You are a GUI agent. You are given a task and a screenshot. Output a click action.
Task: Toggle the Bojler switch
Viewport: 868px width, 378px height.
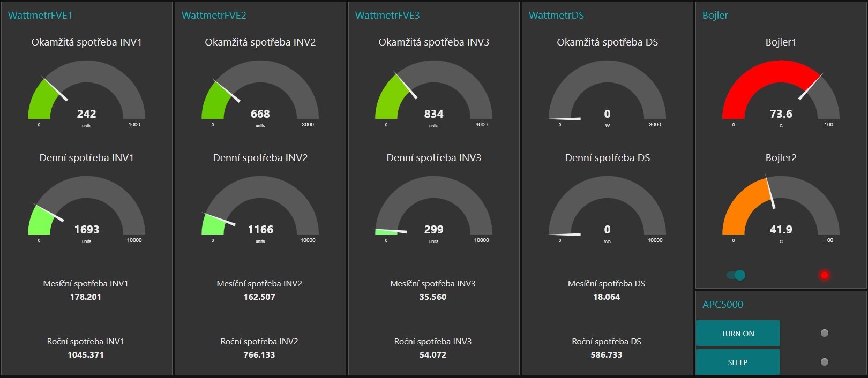736,275
